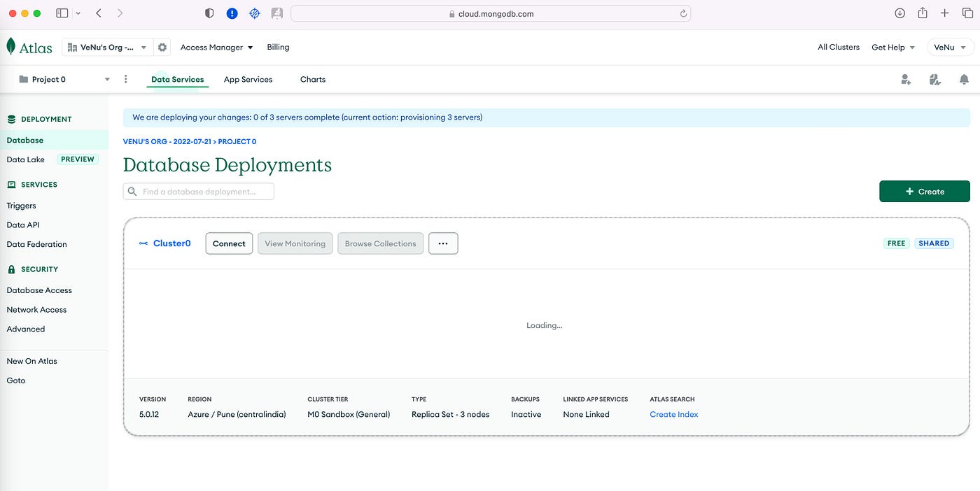Expand Access Manager dropdown
Viewport: 980px width, 491px height.
click(216, 48)
